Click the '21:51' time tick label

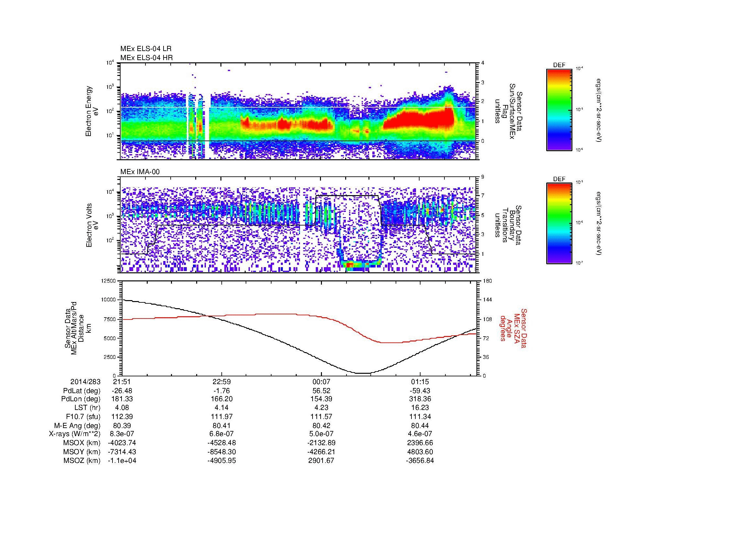click(x=122, y=382)
